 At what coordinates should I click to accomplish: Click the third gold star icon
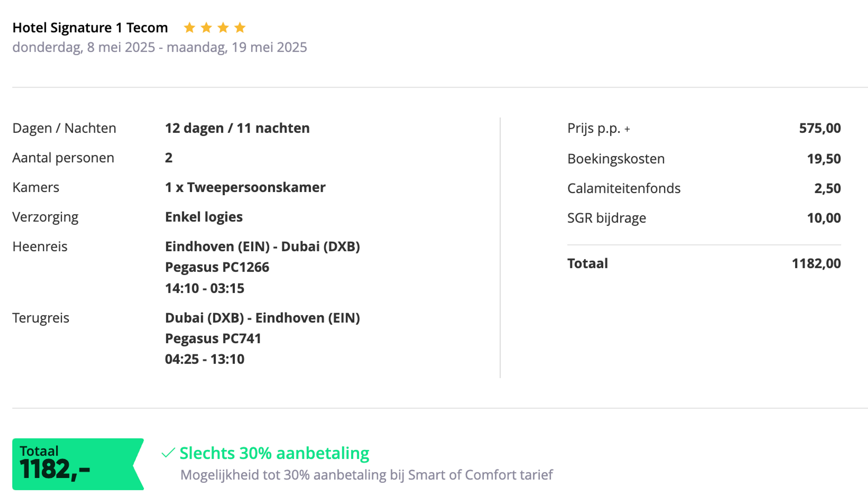click(223, 28)
